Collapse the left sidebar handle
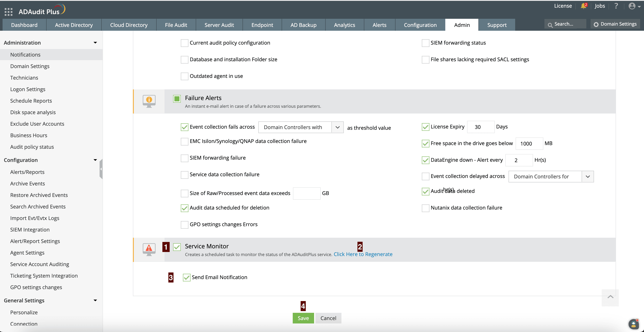644x332 pixels. pyautogui.click(x=101, y=169)
